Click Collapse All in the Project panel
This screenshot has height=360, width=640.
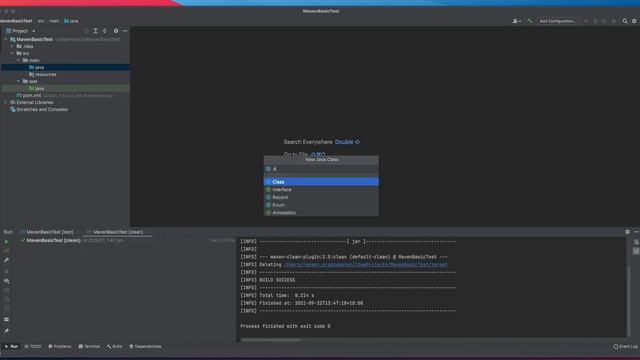(104, 31)
